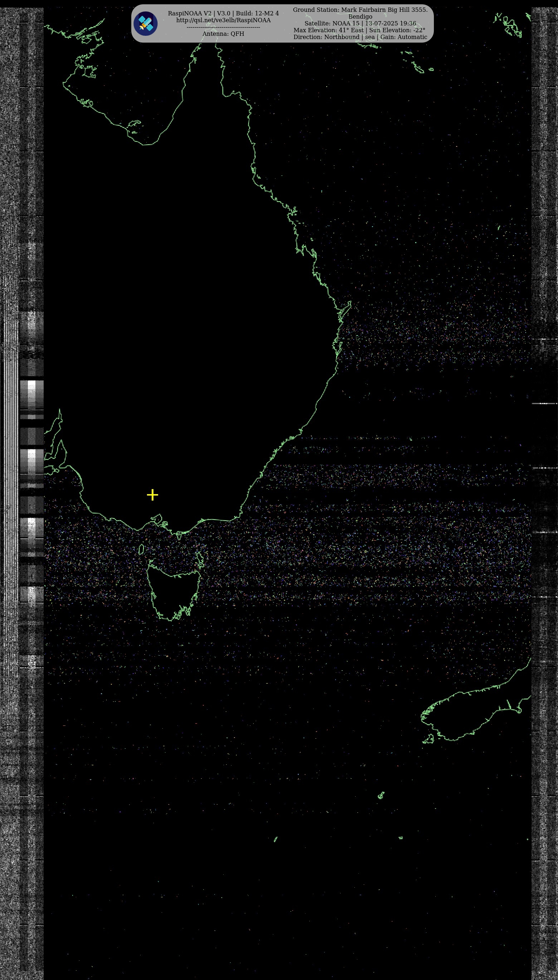This screenshot has height=980, width=558.
Task: Click the Port Phillip Bay coastline inlet
Action: click(x=157, y=521)
